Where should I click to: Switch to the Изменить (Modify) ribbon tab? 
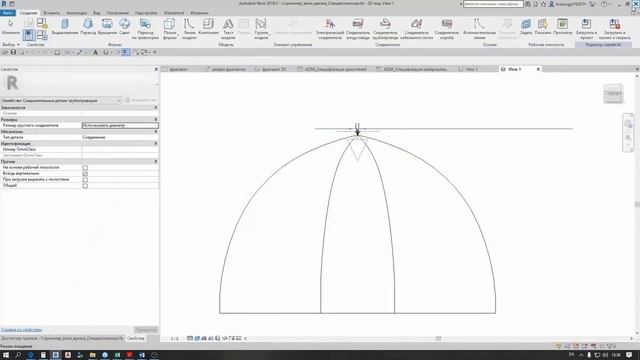click(x=199, y=13)
